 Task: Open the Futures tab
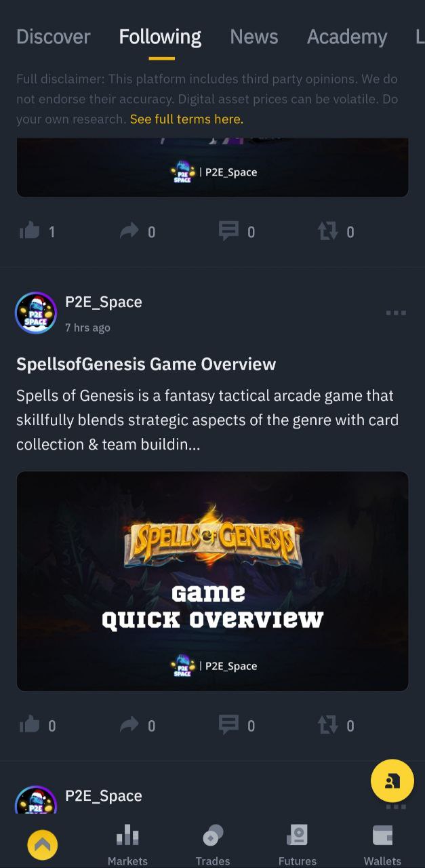[x=298, y=845]
